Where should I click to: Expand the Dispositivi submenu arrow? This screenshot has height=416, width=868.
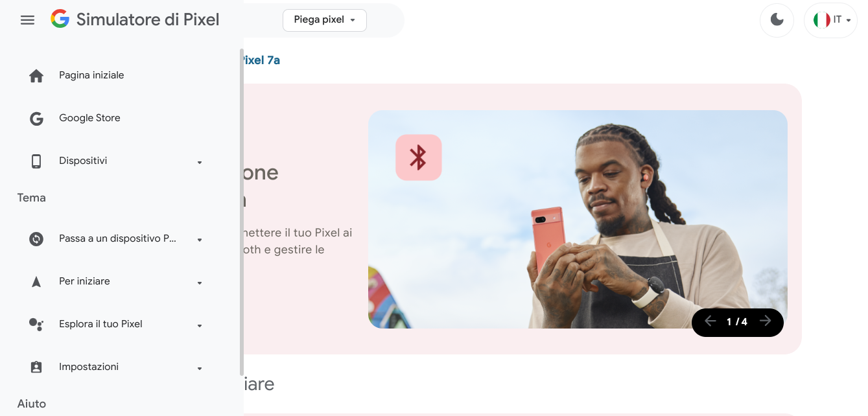(200, 162)
